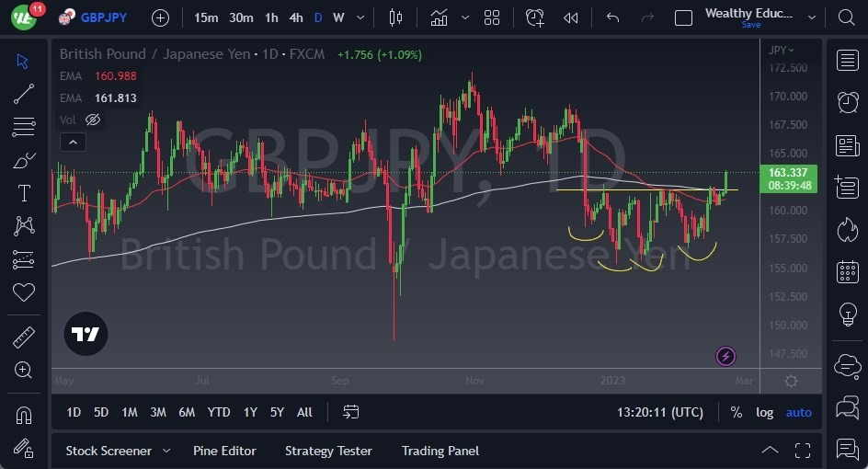Image resolution: width=868 pixels, height=469 pixels.
Task: Open the ideas lightbulb panel
Action: 848,314
